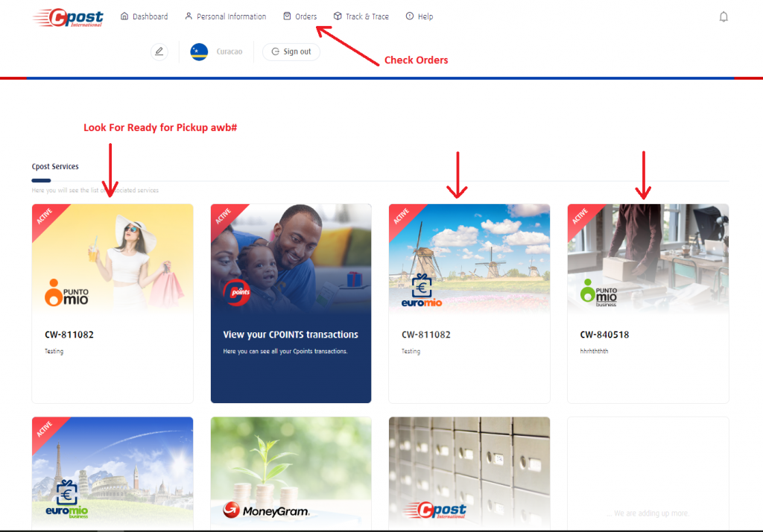
Task: Click the "We are adding up more" placeholder text
Action: pos(648,513)
